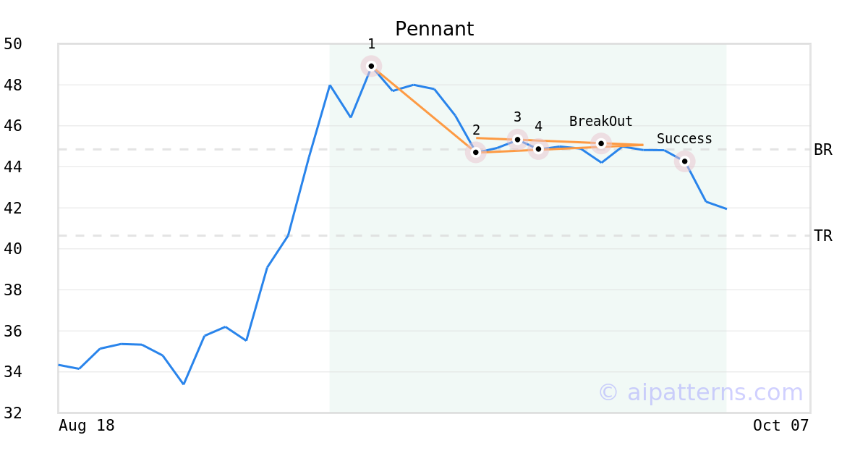Select the Success marker dot
Screen dimensions: 868x456
tap(684, 161)
